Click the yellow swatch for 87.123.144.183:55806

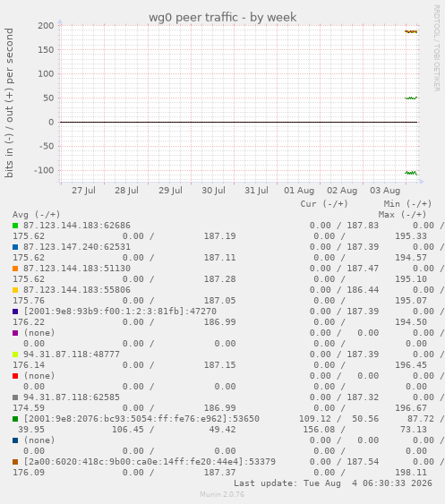15,290
